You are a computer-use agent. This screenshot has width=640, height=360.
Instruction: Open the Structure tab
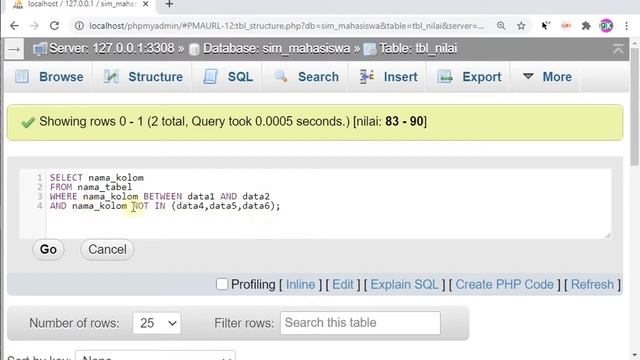[x=143, y=77]
